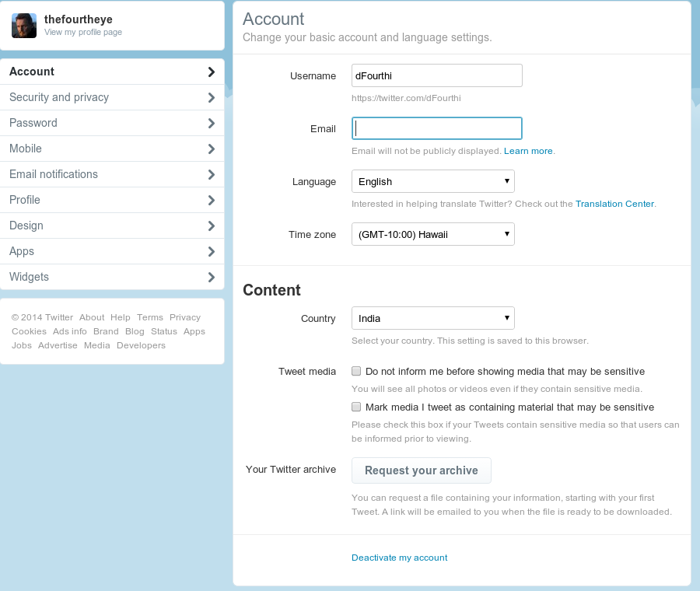Open the Country dropdown showing India
The image size is (700, 591).
pyautogui.click(x=433, y=318)
